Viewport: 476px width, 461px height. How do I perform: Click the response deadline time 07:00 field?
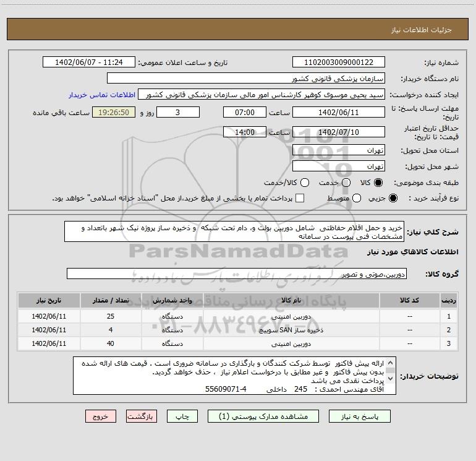[245, 112]
